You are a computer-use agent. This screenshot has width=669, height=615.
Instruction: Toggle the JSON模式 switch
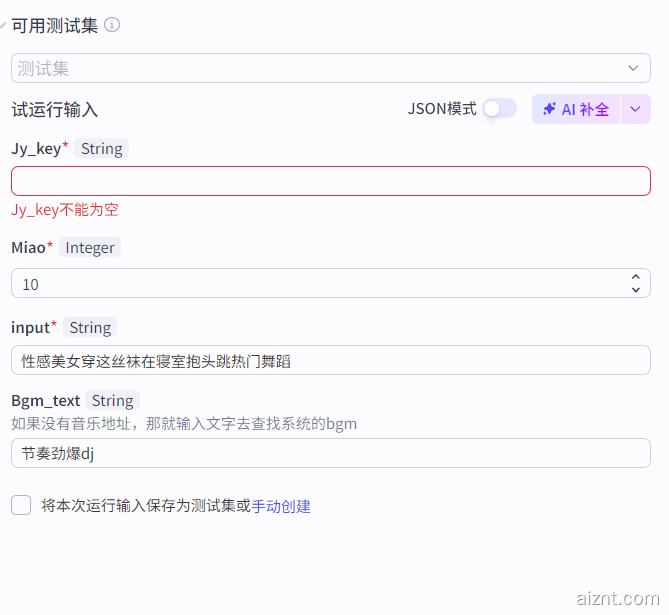tap(500, 109)
